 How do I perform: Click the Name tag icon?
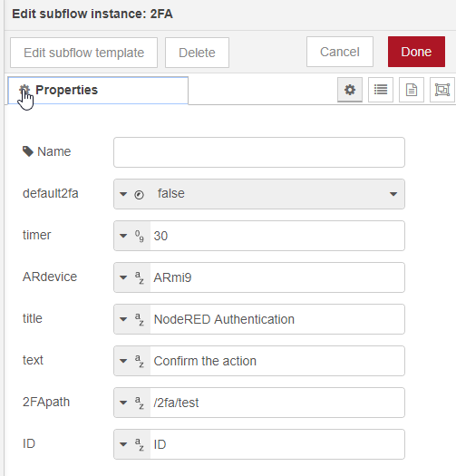(x=28, y=151)
